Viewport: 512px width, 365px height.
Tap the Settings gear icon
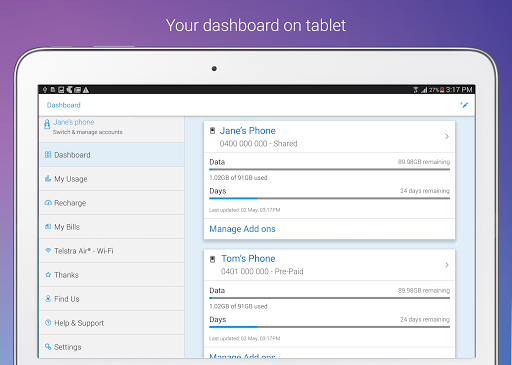pyautogui.click(x=48, y=347)
